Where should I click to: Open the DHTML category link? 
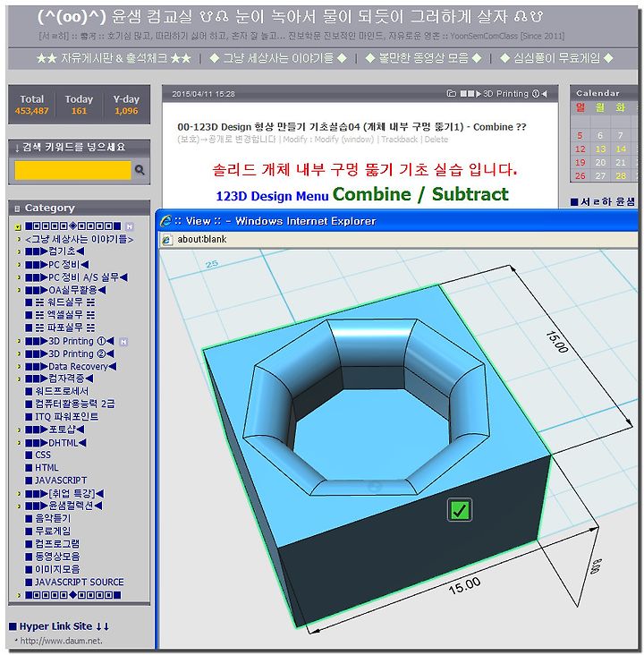[x=55, y=442]
